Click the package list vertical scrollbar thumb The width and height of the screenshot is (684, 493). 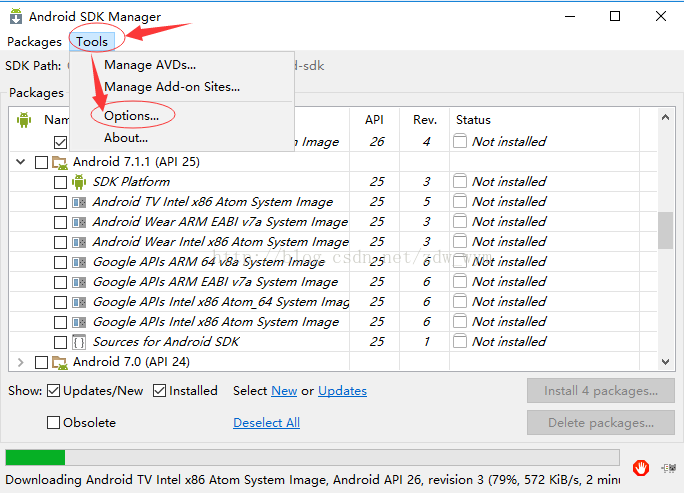[665, 230]
